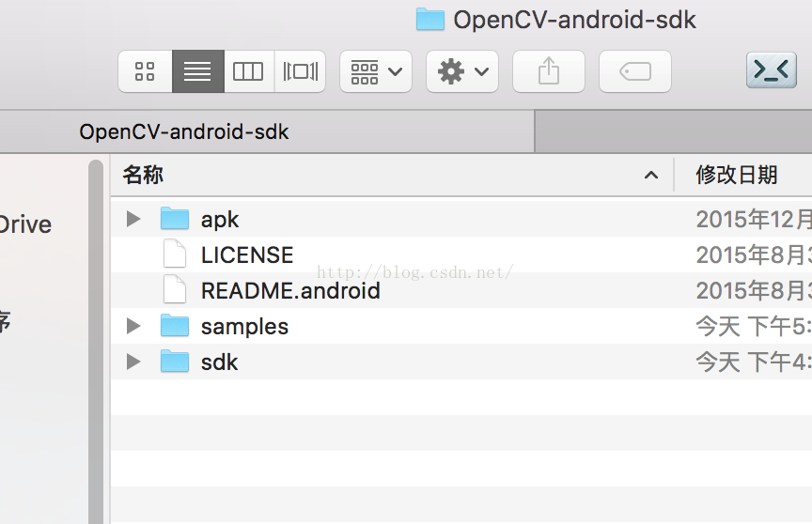This screenshot has height=524, width=812.
Task: Click the sdk folder name
Action: point(220,362)
